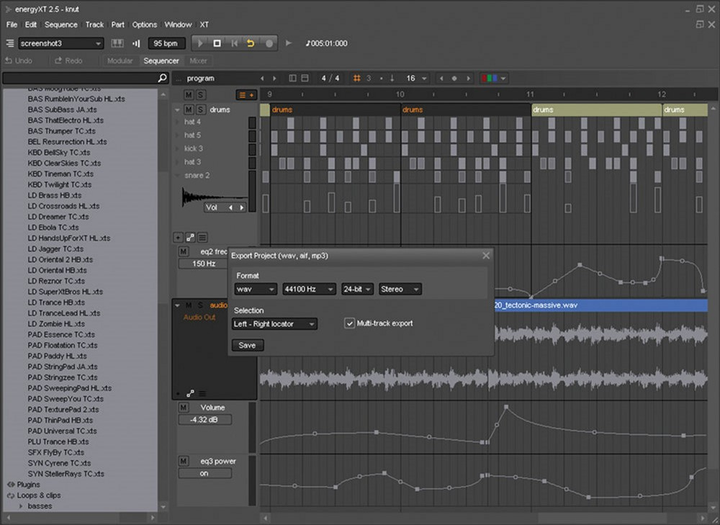Click the automation nodes icon on the audio track
Image resolution: width=720 pixels, height=525 pixels.
coord(190,394)
